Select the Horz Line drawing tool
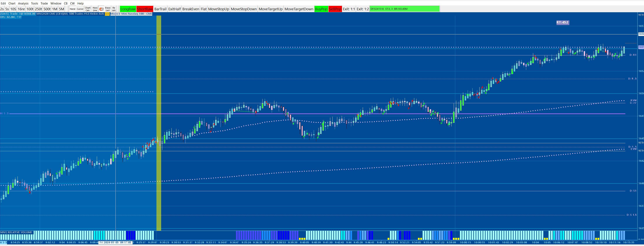The image size is (644, 246). pyautogui.click(x=95, y=9)
